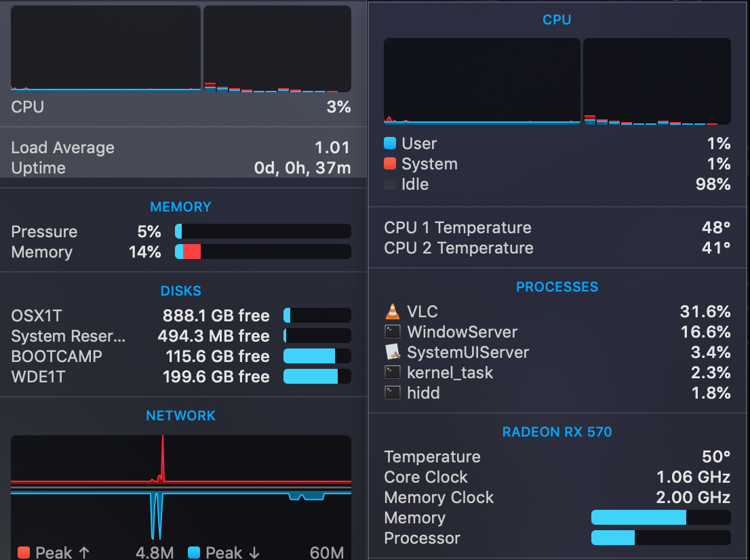Click the VLC cone icon
The image size is (750, 560).
pos(393,312)
